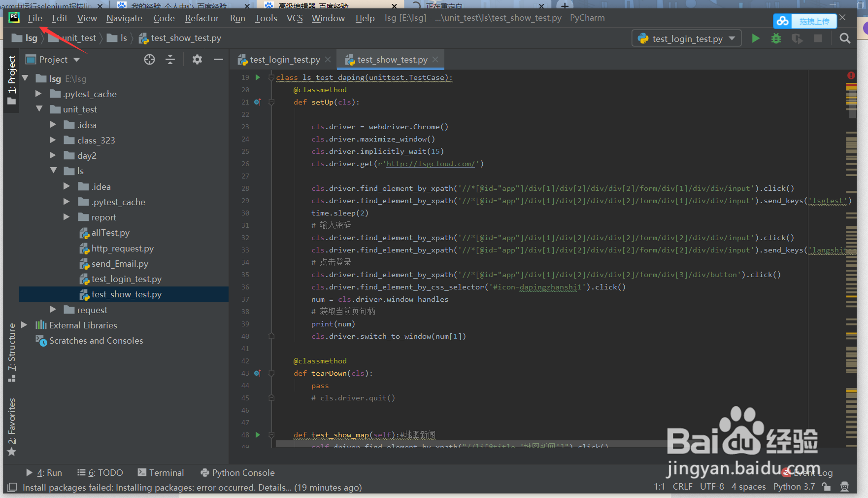Run test_show_map from gutter arrow
Image resolution: width=868 pixels, height=498 pixels.
click(x=258, y=435)
